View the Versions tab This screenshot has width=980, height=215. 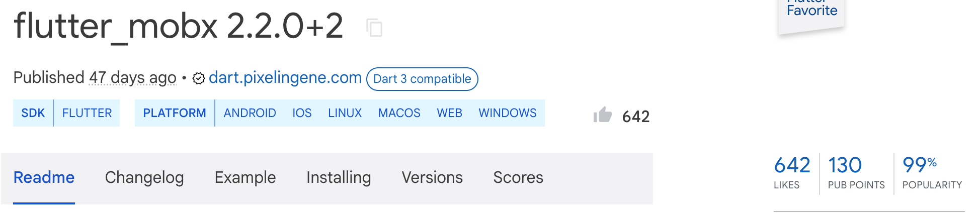coord(432,178)
